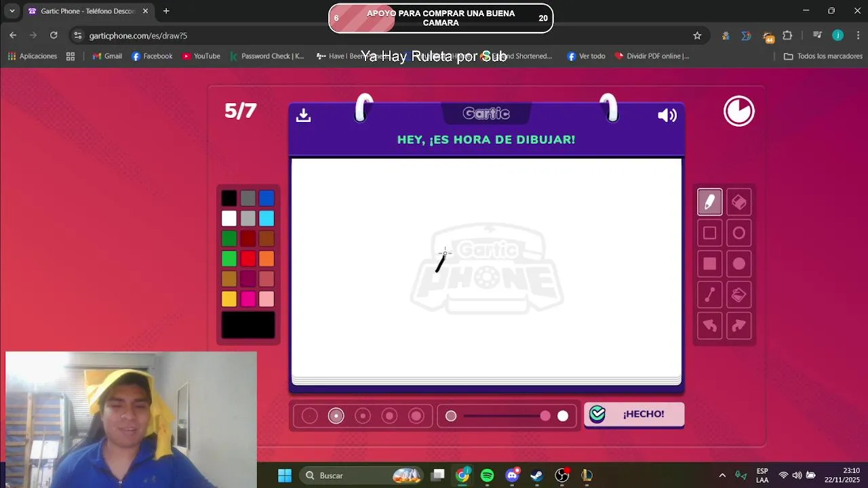Mute game sound with the speaker icon
868x488 pixels.
667,115
